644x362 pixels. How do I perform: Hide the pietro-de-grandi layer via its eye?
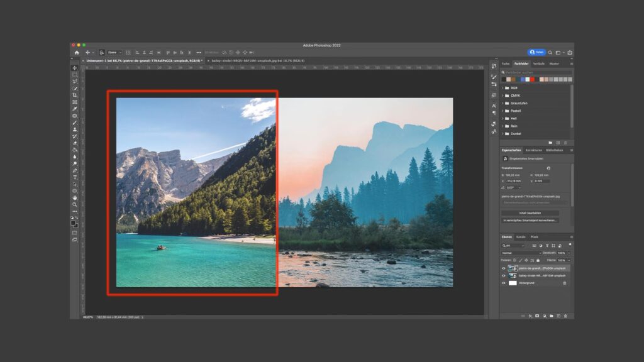(x=503, y=268)
